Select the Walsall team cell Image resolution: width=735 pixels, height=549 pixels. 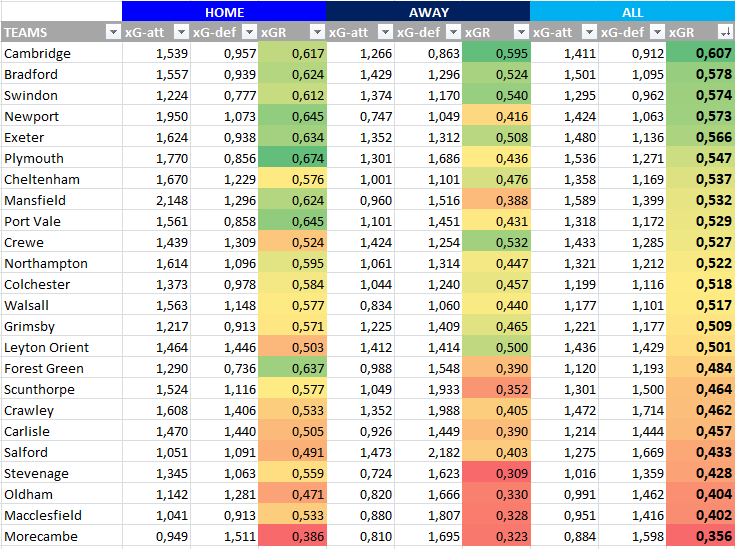(61, 305)
